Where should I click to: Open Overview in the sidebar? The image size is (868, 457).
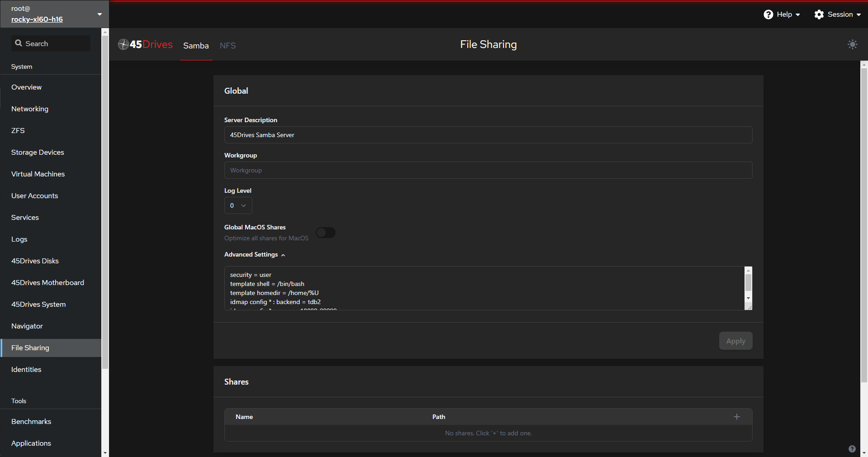click(51, 87)
